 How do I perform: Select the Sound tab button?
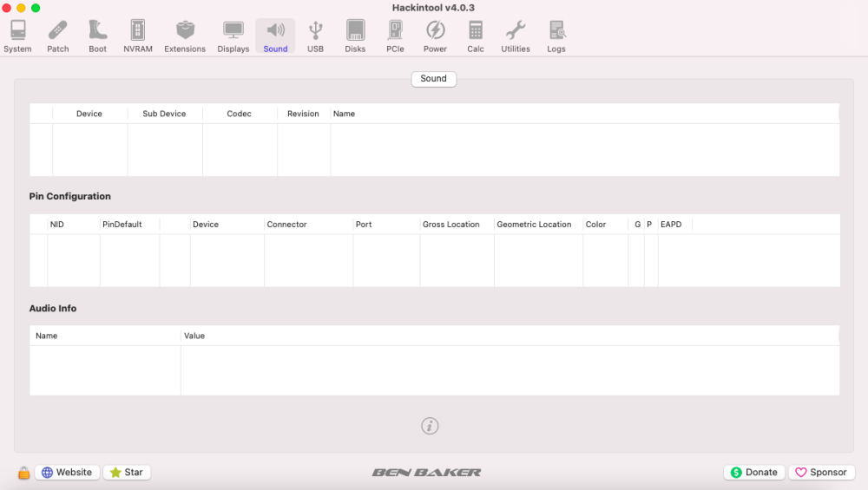(x=433, y=79)
